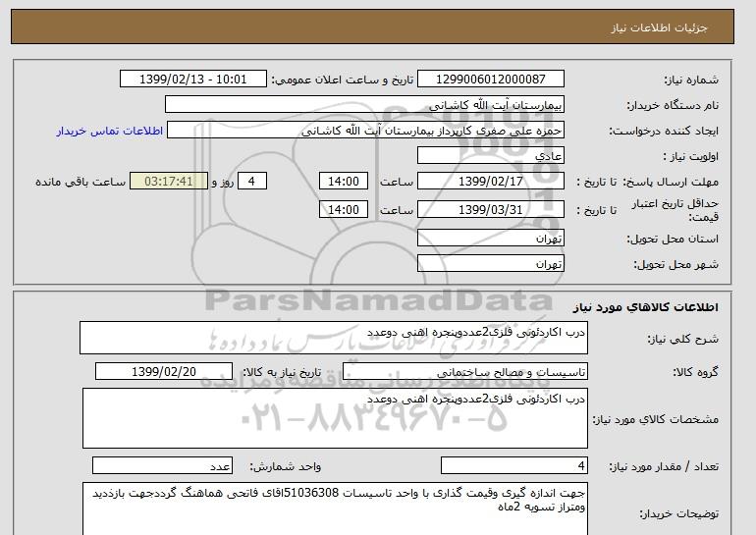Click label ایجاد کننده درخواست
This screenshot has width=756, height=535.
click(x=664, y=132)
